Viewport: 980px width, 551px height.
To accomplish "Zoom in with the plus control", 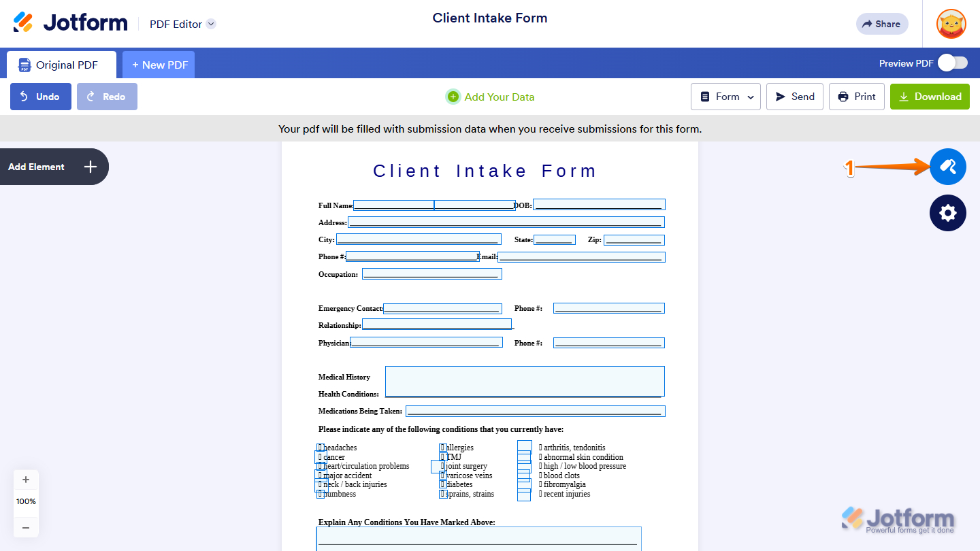I will point(26,480).
